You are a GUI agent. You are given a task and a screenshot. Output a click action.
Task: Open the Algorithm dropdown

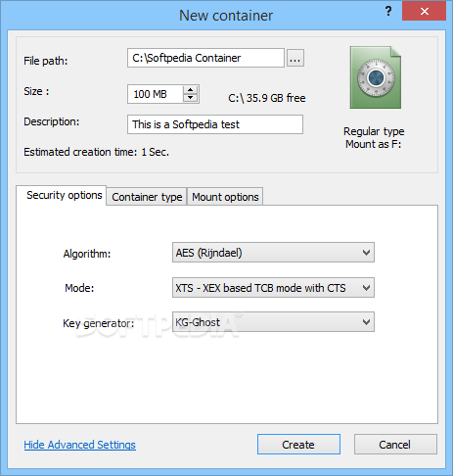tap(273, 253)
